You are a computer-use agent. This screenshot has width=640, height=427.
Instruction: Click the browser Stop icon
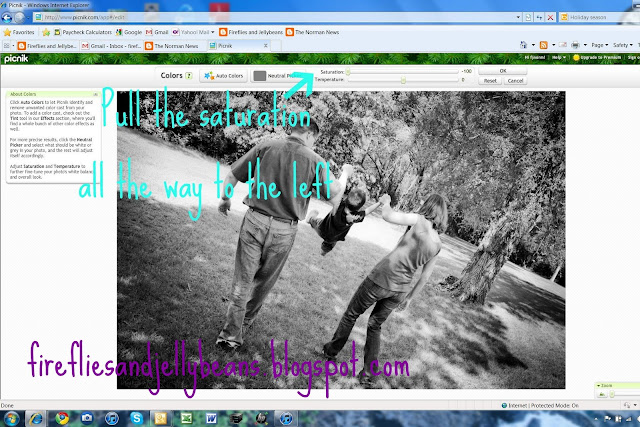click(549, 17)
